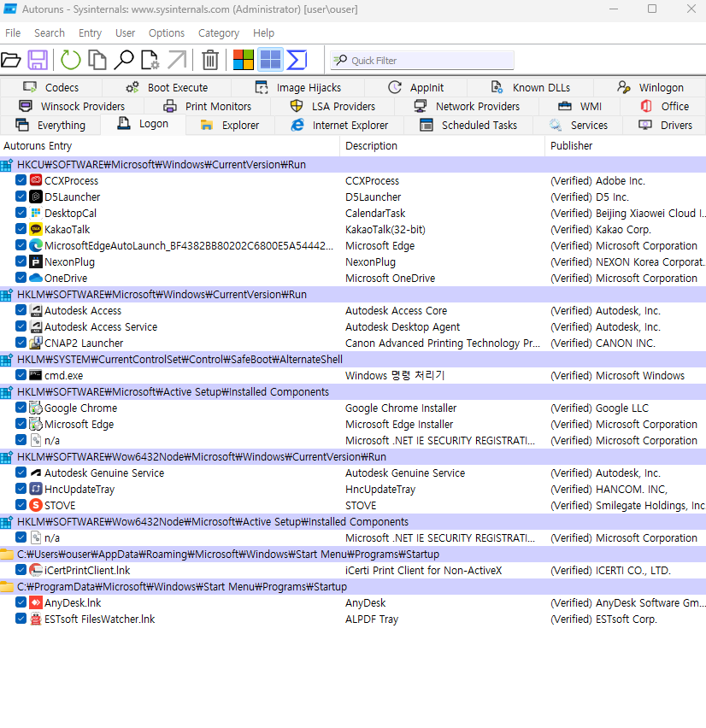Select the SafeBoot AlternateShell registry header row

[353, 360]
